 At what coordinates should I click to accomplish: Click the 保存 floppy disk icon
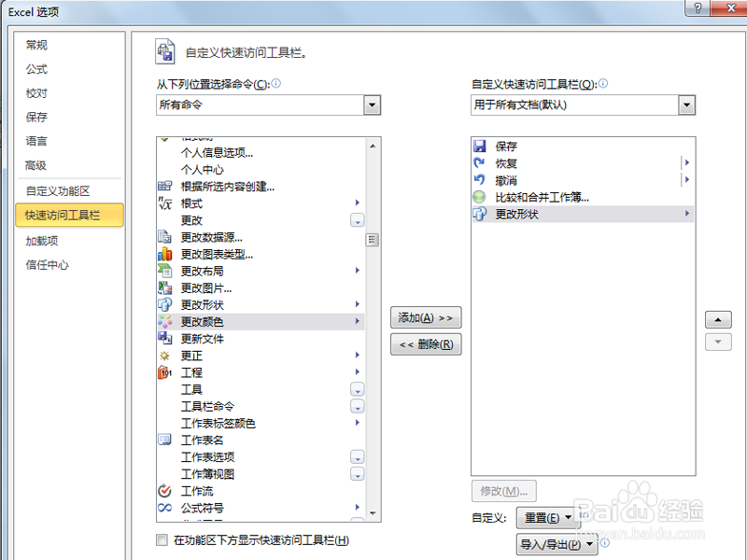(x=480, y=147)
